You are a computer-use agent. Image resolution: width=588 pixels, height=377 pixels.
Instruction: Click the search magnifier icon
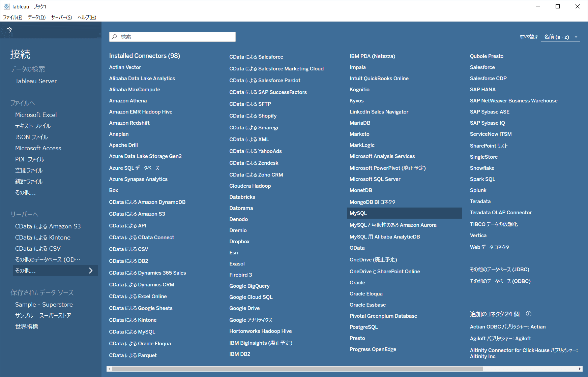[x=115, y=37]
